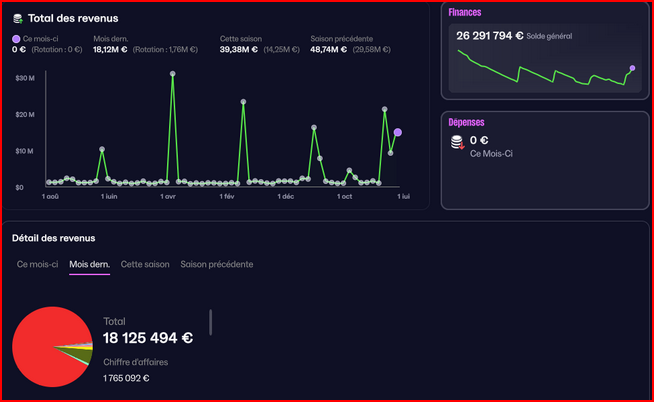Screen dimensions: 654x402
Task: Click the large purple endpoint on revenue chart
Action: pyautogui.click(x=398, y=132)
